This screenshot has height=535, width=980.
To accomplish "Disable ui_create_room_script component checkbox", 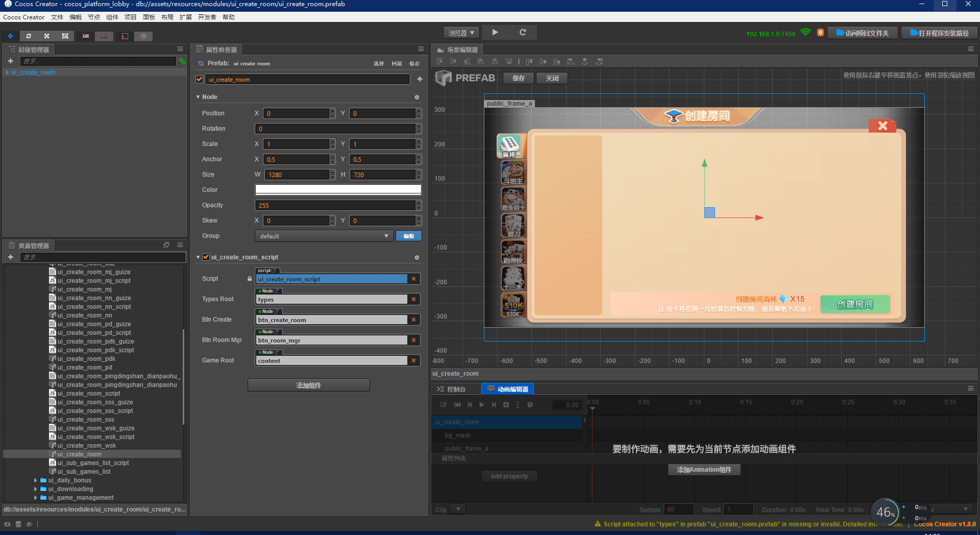I will pyautogui.click(x=206, y=257).
